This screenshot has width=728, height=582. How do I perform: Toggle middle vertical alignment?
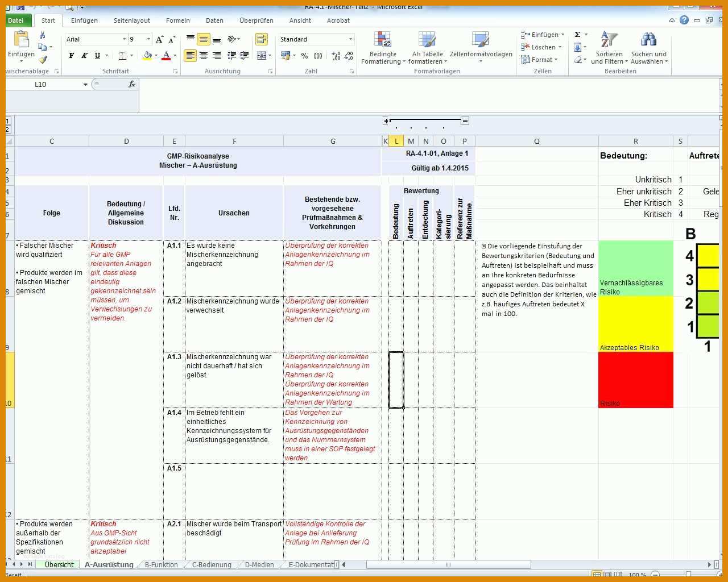point(204,39)
